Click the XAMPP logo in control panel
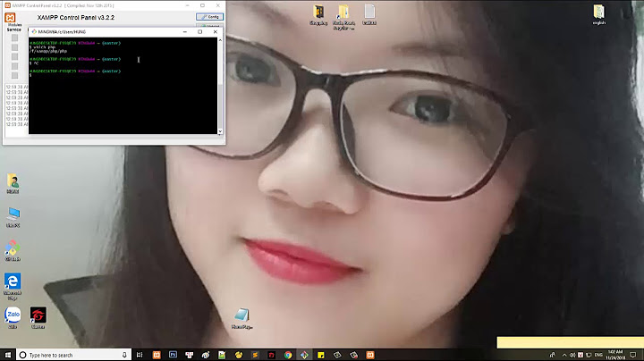This screenshot has width=644, height=361. tap(10, 18)
